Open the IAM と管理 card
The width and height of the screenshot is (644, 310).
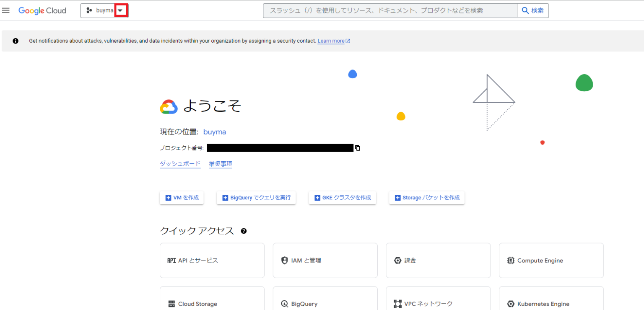pos(325,260)
